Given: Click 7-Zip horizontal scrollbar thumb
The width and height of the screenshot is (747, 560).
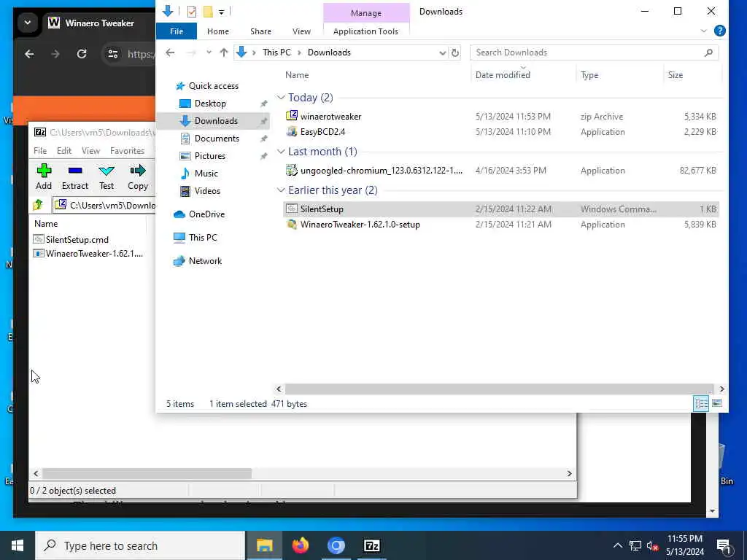Looking at the screenshot, I should (x=147, y=473).
